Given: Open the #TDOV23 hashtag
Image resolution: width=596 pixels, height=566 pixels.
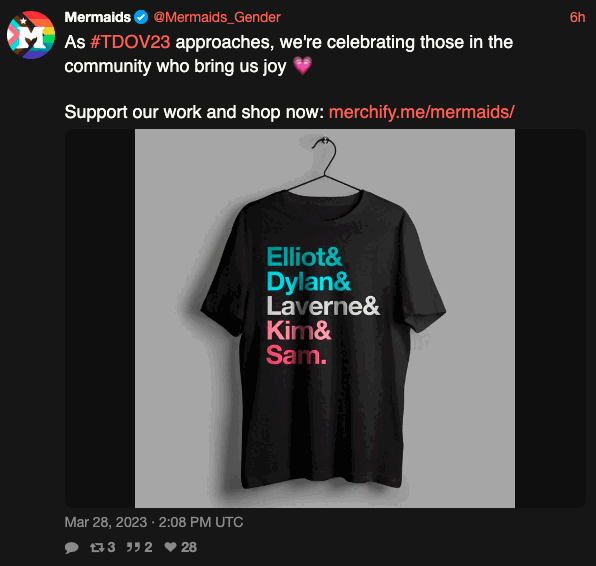Looking at the screenshot, I should click(130, 42).
